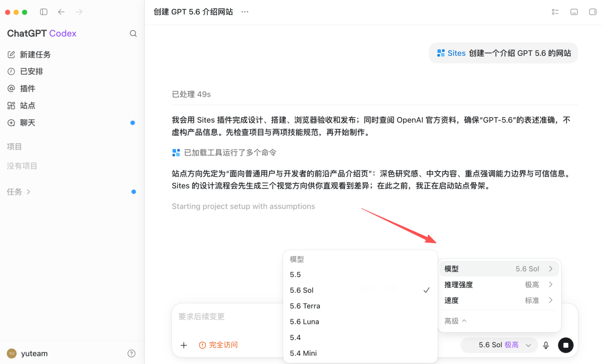Open the title's three-dot menu
The height and width of the screenshot is (364, 602).
click(245, 12)
